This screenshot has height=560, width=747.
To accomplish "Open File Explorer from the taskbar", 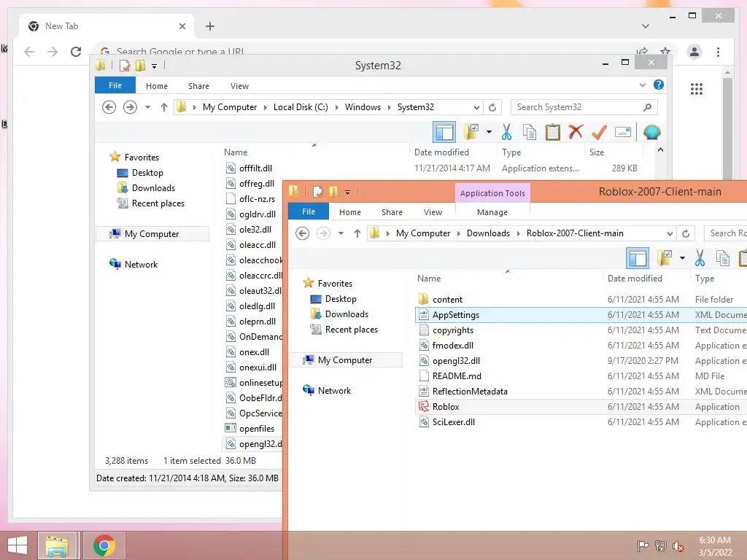I will [x=57, y=545].
